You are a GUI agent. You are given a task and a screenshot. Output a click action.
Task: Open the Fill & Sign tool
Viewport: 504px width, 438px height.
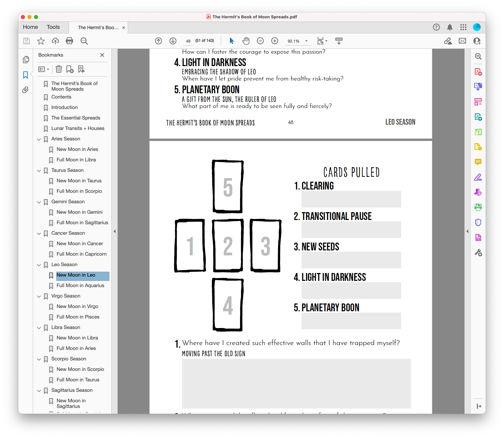click(478, 177)
